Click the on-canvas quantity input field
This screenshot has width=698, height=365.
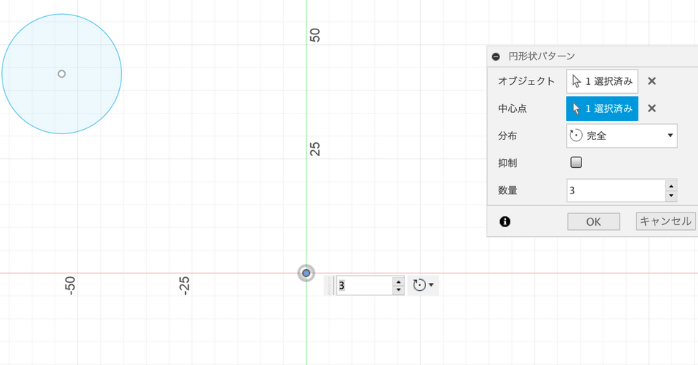[364, 285]
